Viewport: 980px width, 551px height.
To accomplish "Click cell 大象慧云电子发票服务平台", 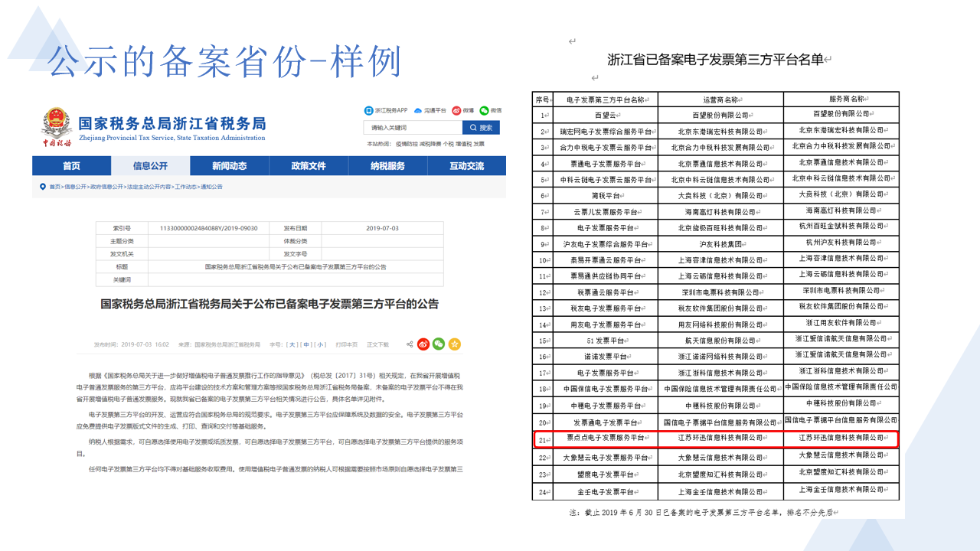I will coord(605,458).
